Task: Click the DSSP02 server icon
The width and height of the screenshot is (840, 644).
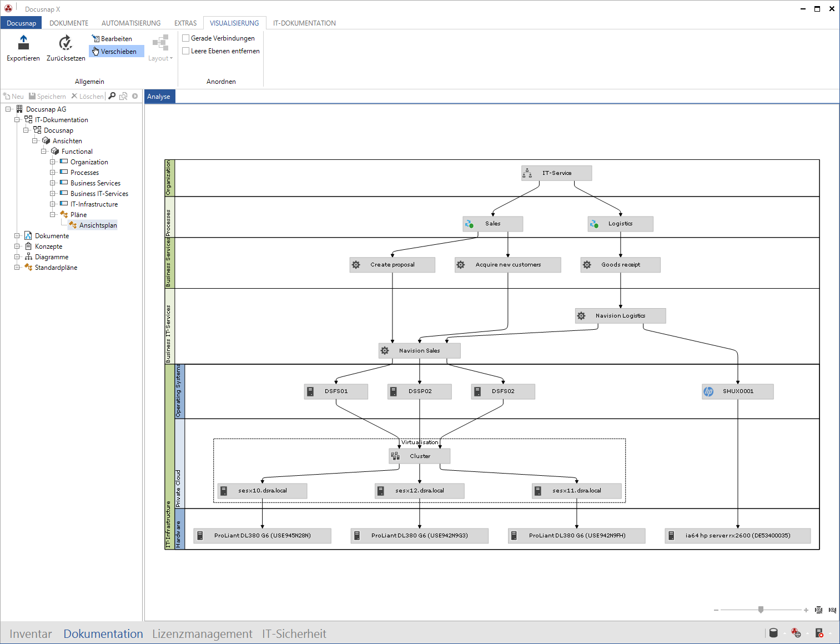Action: pos(394,391)
